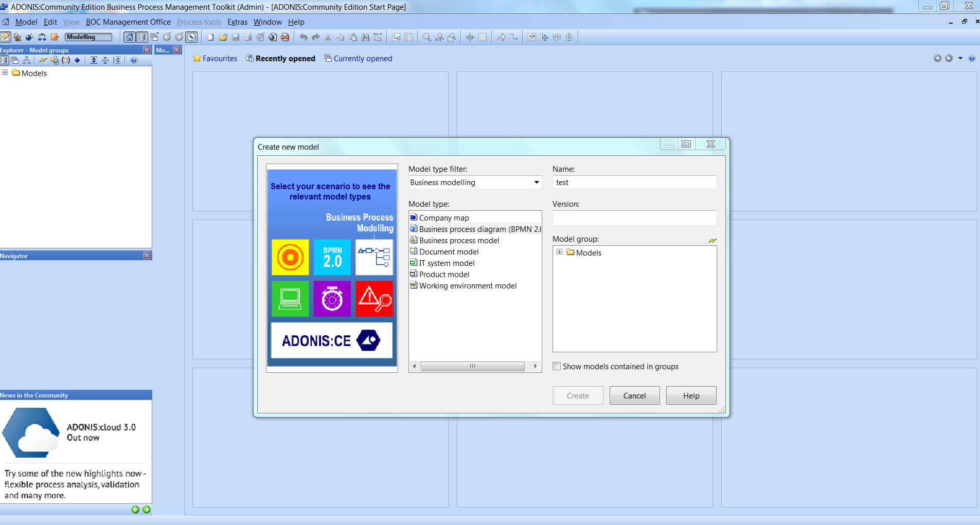Switch to Favourites tab

215,59
